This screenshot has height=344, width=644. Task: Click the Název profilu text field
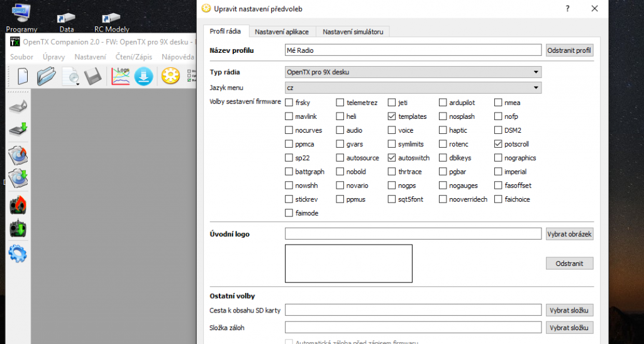(x=413, y=50)
